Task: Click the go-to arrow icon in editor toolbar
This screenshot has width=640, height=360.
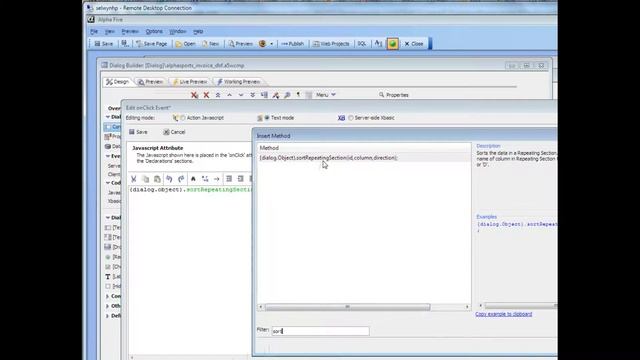Action: pyautogui.click(x=216, y=179)
